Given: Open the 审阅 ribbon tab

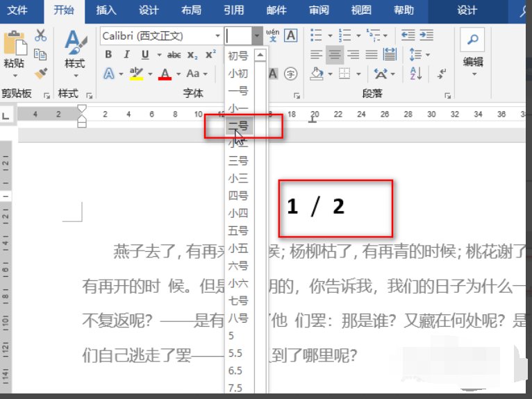Looking at the screenshot, I should click(319, 10).
